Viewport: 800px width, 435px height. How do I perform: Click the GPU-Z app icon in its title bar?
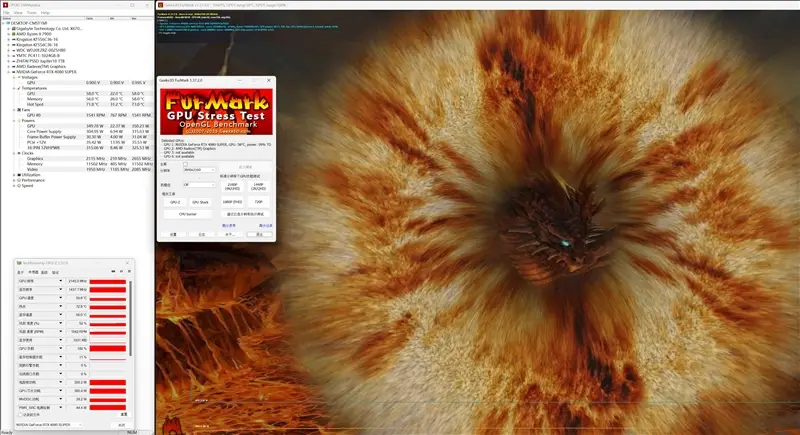click(x=19, y=263)
